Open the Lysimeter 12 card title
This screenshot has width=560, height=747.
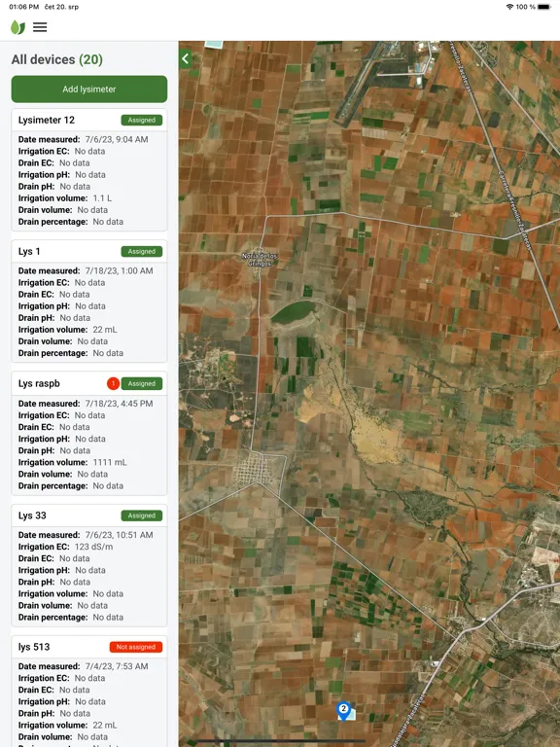click(47, 120)
